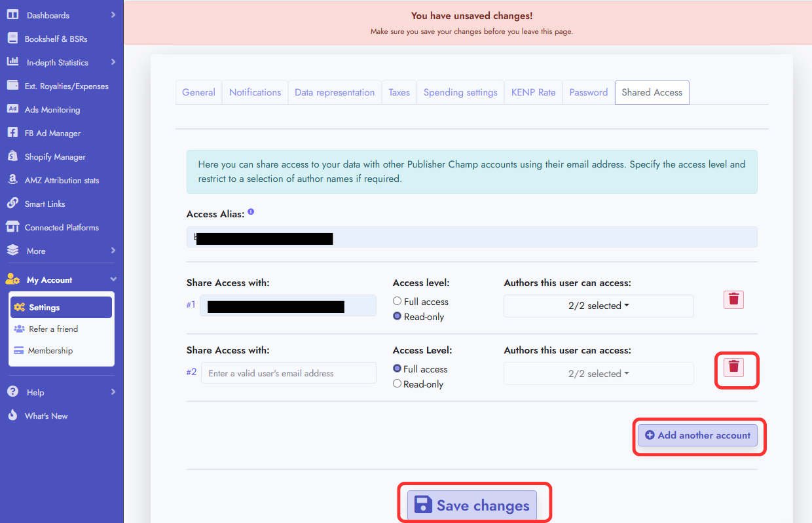Open the Taxes tab

tap(399, 92)
